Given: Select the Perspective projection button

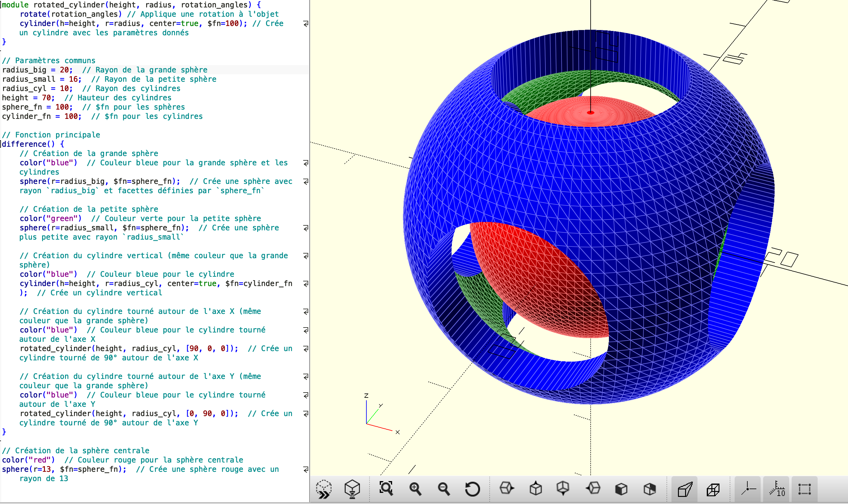Looking at the screenshot, I should pos(684,489).
